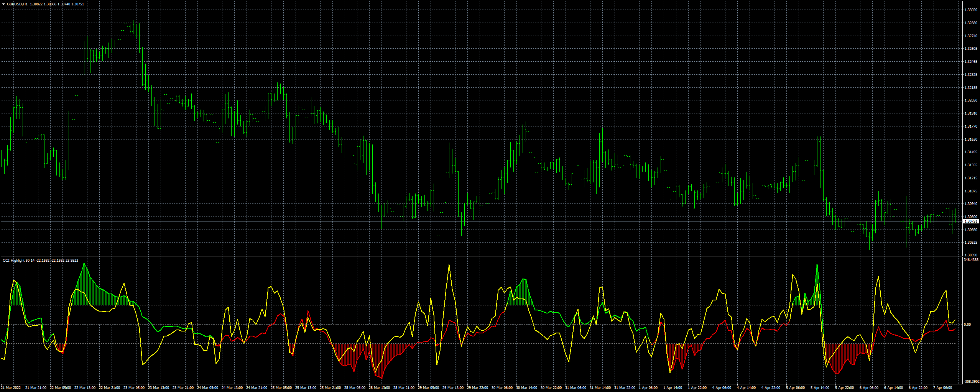Select the 1.31630 price axis value
980x392 pixels.
(971, 139)
